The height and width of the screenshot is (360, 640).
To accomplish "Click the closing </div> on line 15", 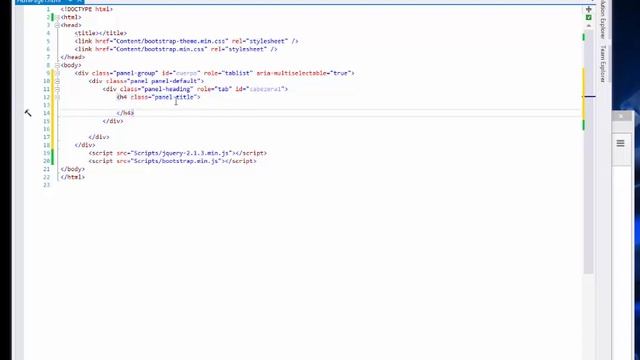I will pyautogui.click(x=113, y=121).
